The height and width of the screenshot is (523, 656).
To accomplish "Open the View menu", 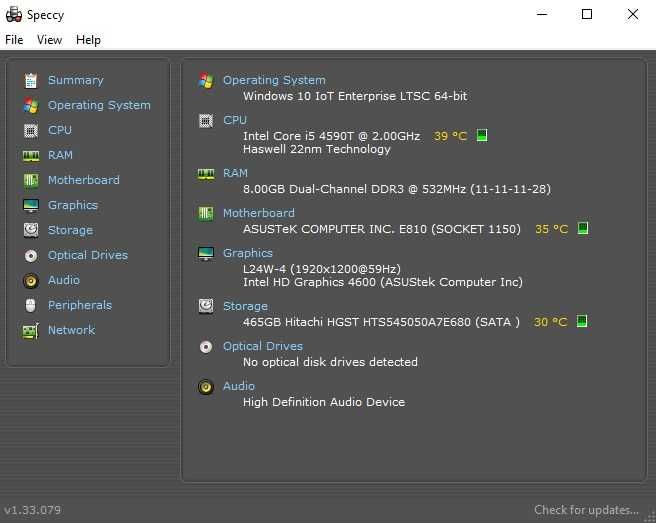I will click(x=49, y=40).
